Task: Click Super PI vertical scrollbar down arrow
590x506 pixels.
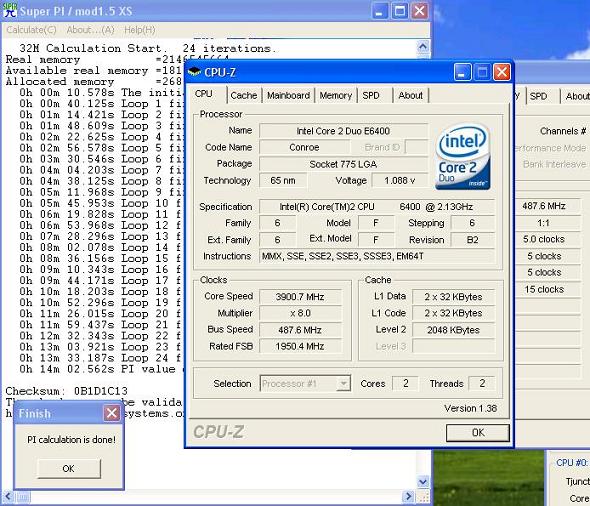Action: 423,481
